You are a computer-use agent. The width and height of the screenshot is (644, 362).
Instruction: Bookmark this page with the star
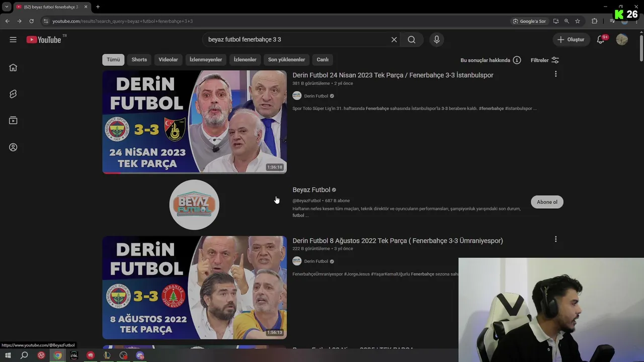pyautogui.click(x=578, y=21)
